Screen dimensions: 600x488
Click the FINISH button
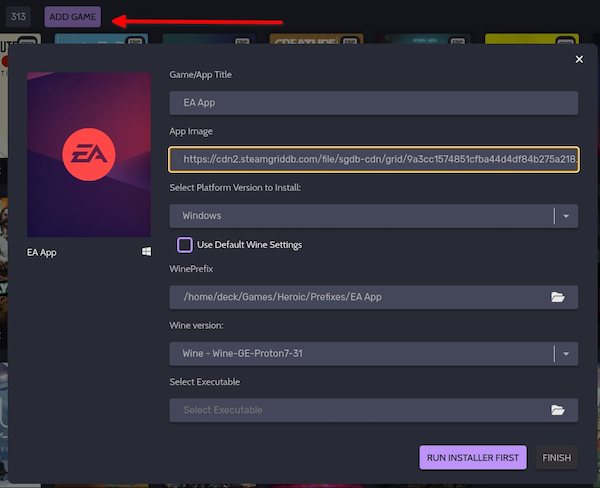point(556,458)
